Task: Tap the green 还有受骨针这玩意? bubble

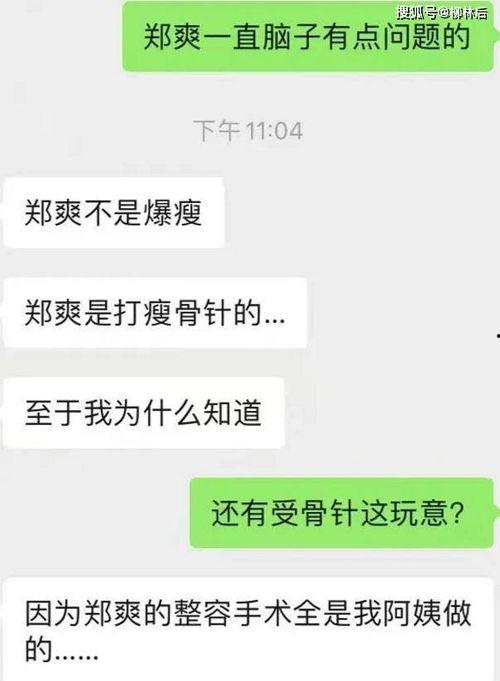Action: coord(341,513)
